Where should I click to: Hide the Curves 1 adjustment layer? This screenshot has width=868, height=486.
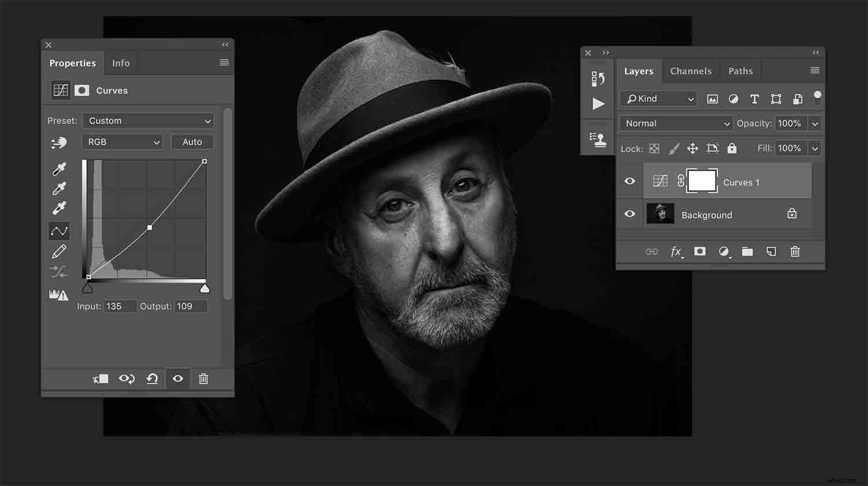tap(630, 181)
